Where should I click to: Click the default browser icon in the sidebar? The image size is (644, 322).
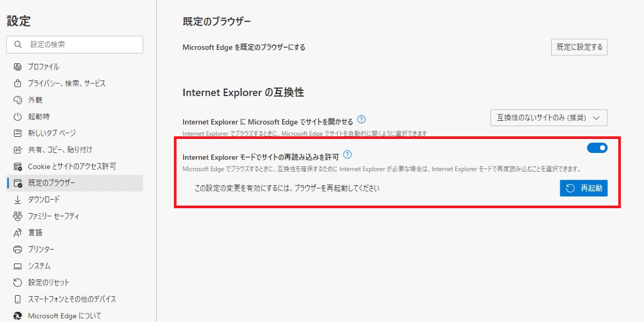click(x=18, y=183)
